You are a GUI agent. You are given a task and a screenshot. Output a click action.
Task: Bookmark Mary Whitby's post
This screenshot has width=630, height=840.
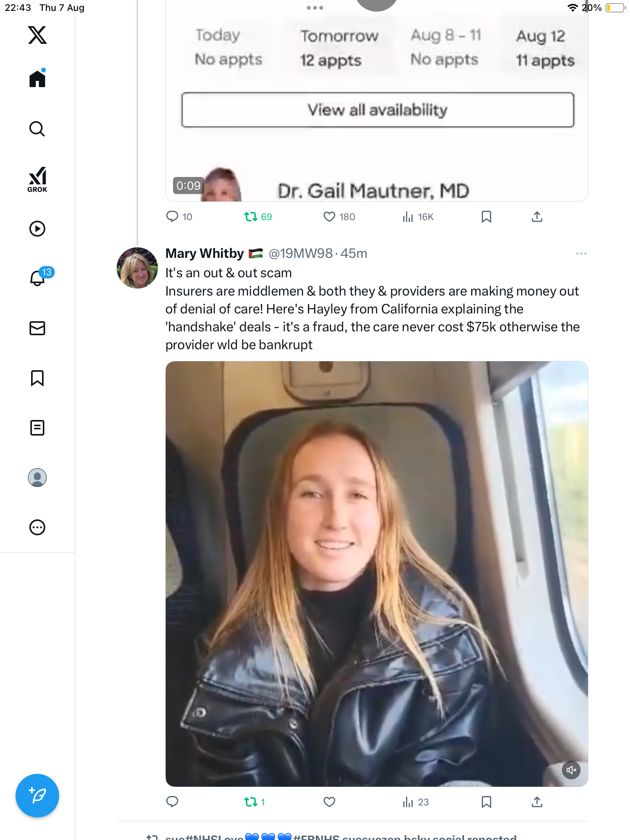[486, 802]
